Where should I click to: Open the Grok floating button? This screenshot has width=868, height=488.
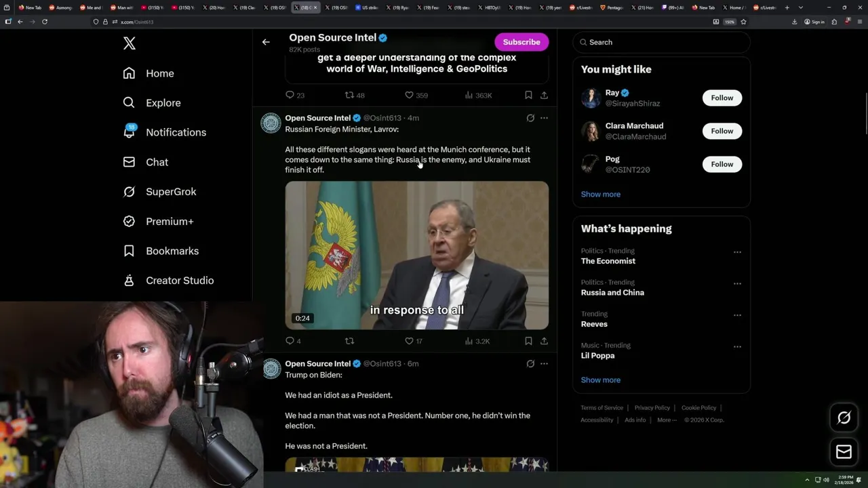(844, 418)
